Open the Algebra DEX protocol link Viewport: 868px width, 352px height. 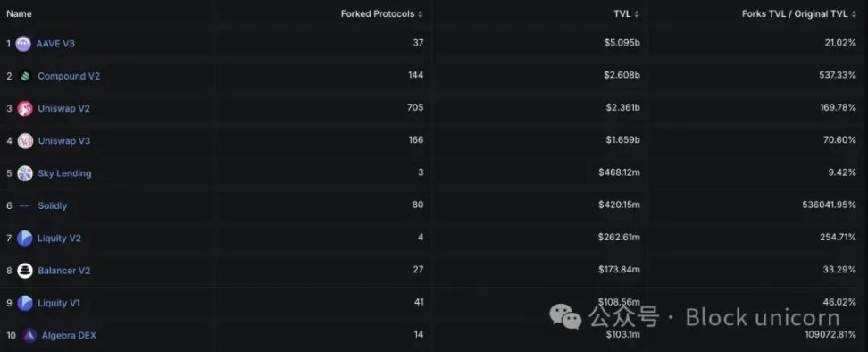(69, 335)
